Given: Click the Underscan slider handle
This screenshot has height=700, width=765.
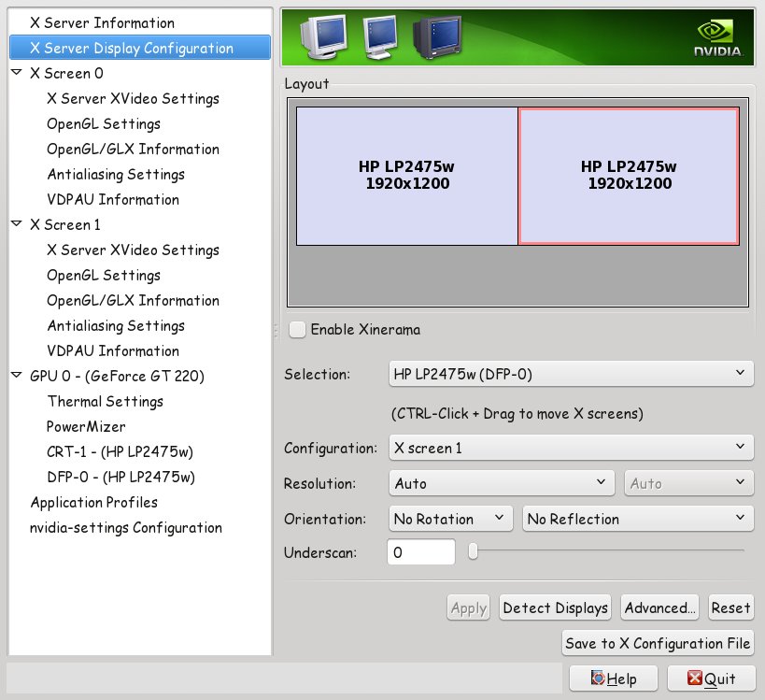Looking at the screenshot, I should pyautogui.click(x=473, y=551).
